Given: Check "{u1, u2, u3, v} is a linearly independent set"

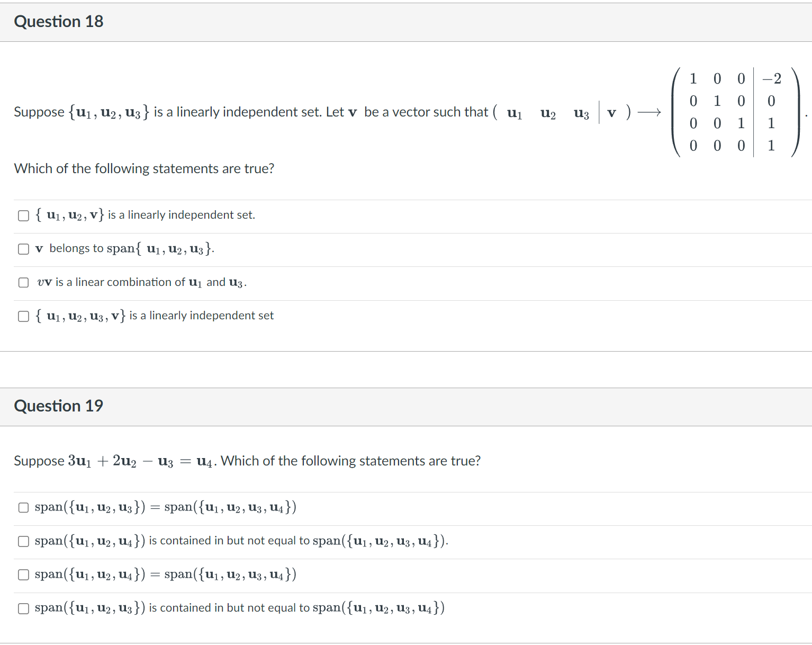Looking at the screenshot, I should pos(23,316).
